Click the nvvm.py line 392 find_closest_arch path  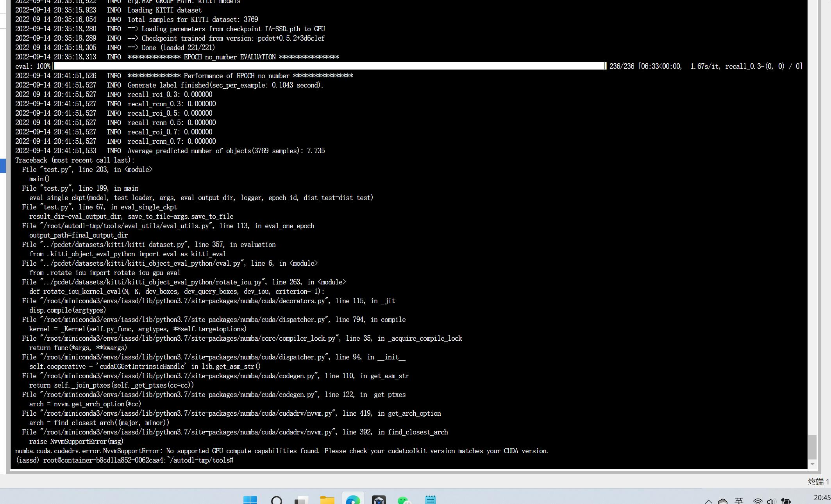tap(235, 432)
